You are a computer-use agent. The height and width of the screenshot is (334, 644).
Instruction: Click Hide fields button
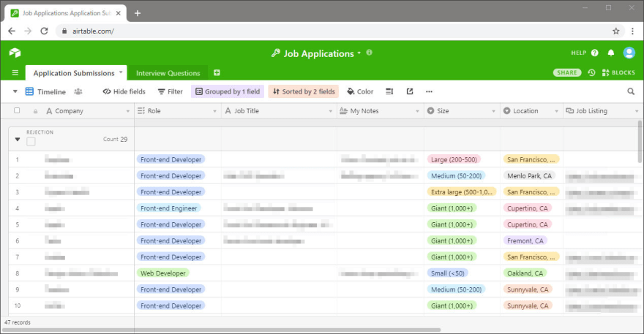pyautogui.click(x=124, y=91)
